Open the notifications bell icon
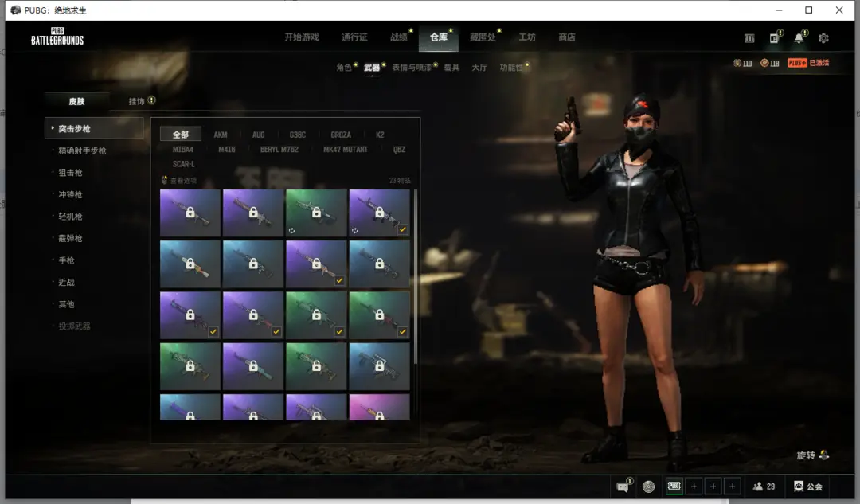860x504 pixels. pyautogui.click(x=799, y=38)
